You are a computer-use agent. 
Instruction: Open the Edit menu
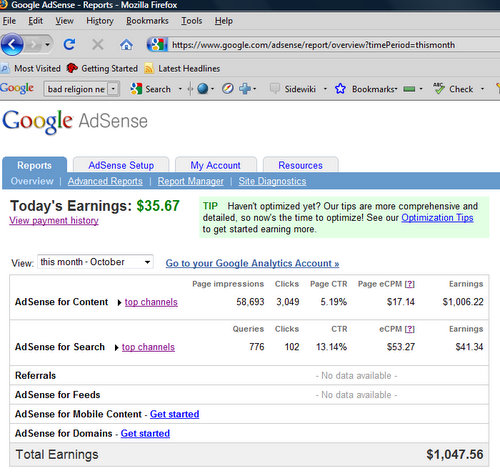[35, 21]
